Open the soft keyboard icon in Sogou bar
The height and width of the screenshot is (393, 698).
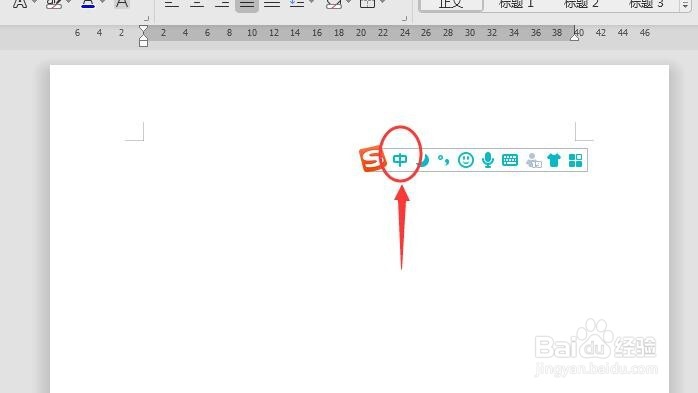click(x=510, y=160)
